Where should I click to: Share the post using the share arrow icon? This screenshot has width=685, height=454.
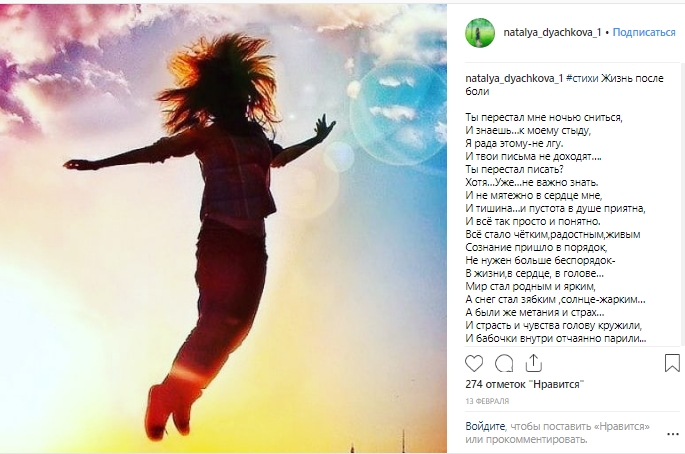pos(533,363)
